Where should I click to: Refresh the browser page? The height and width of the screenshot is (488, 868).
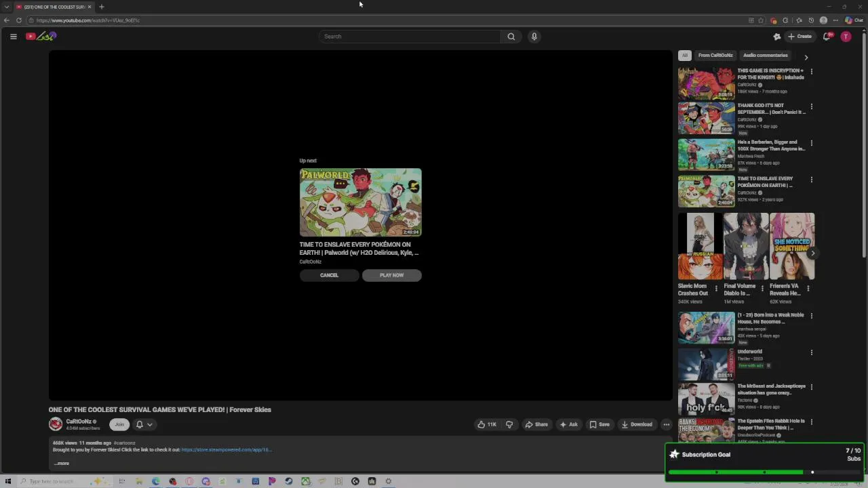click(19, 20)
